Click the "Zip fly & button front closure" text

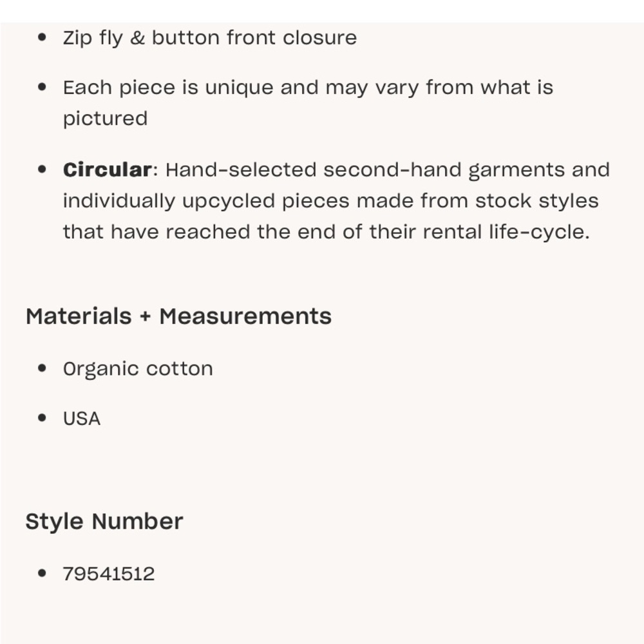209,37
